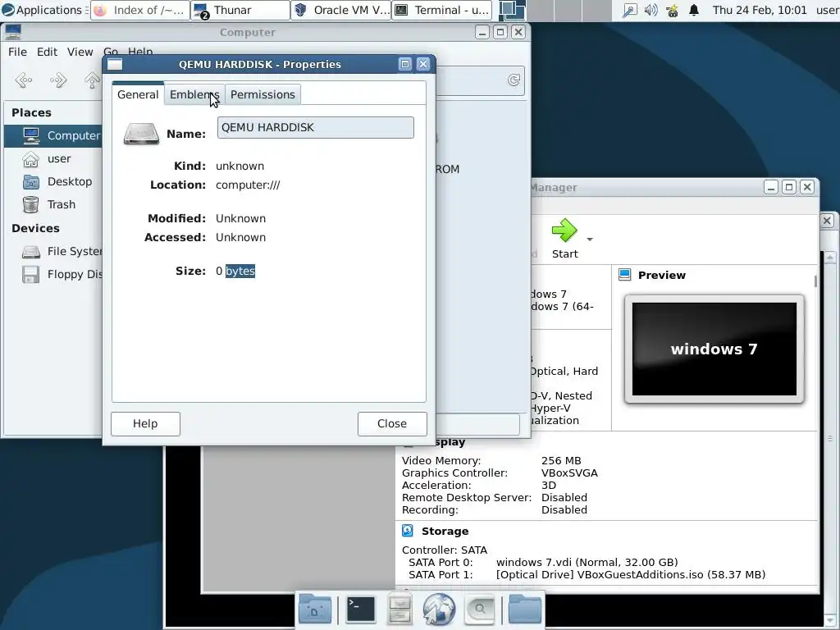This screenshot has height=630, width=840.
Task: Open Trash in Places sidebar
Action: click(x=53, y=204)
